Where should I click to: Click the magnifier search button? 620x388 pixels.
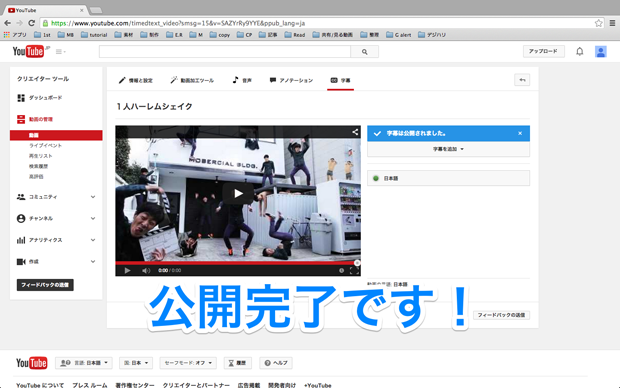364,51
